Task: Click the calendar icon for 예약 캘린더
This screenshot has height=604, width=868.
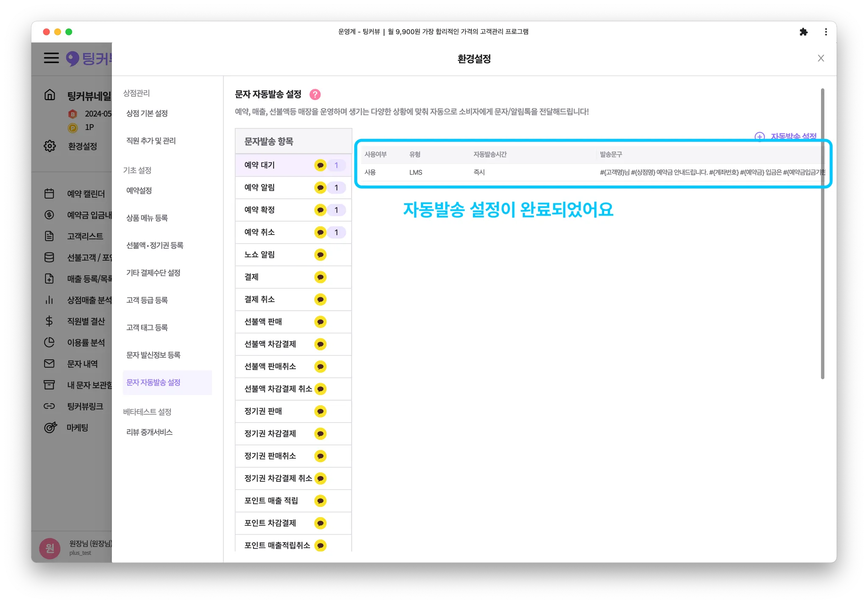Action: coord(49,194)
